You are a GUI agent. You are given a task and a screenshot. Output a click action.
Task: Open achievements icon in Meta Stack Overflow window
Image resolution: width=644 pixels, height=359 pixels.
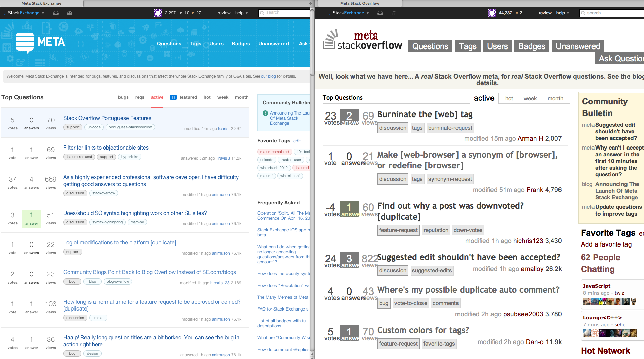(x=394, y=13)
